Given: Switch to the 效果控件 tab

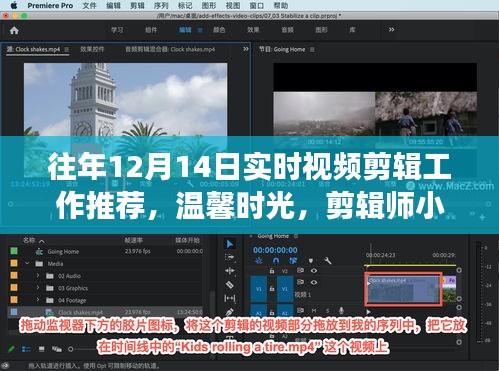Looking at the screenshot, I should pyautogui.click(x=92, y=49).
